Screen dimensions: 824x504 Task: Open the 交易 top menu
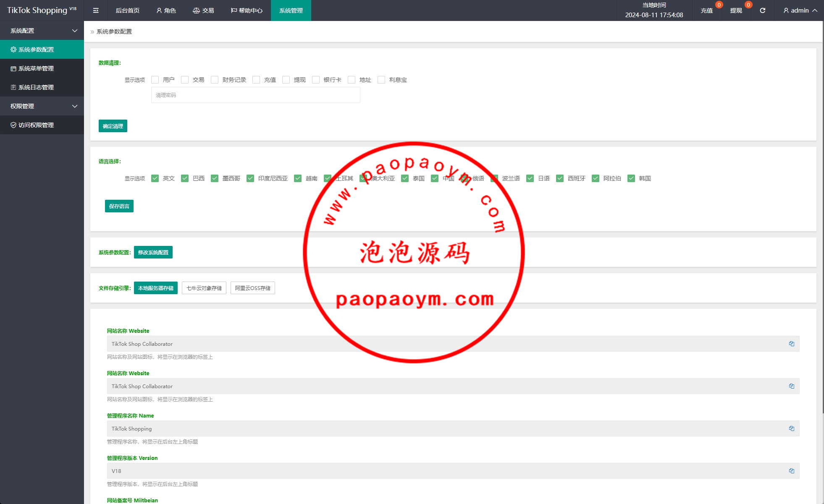tap(203, 10)
